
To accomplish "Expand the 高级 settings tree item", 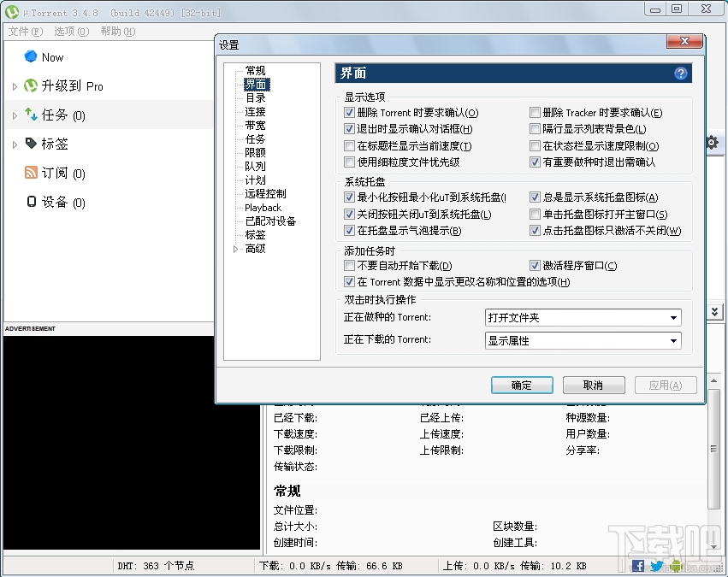I will (237, 249).
